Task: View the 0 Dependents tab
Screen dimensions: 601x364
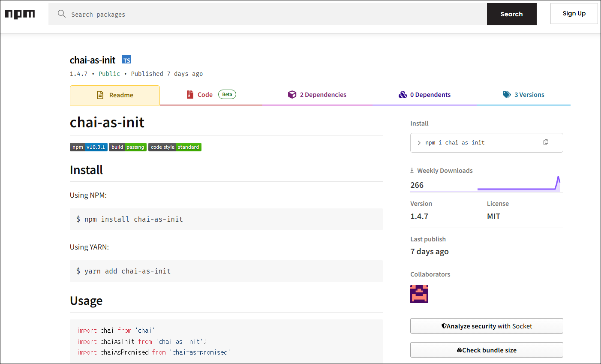Action: click(x=424, y=95)
